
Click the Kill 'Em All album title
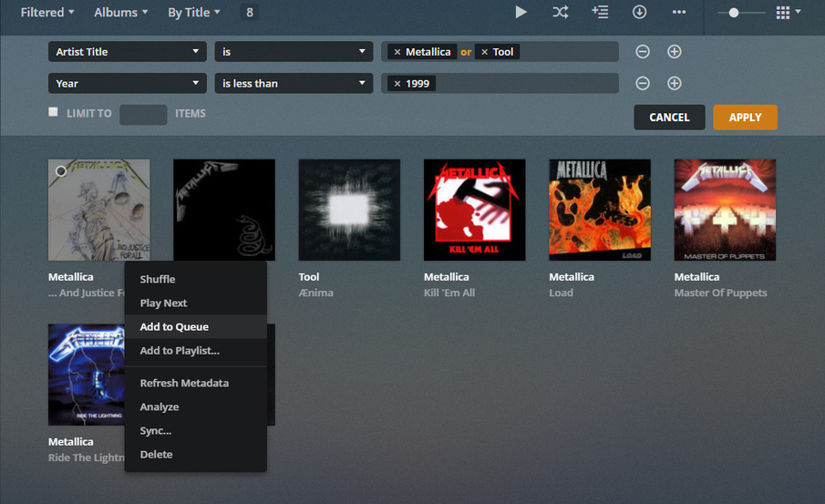pyautogui.click(x=449, y=293)
